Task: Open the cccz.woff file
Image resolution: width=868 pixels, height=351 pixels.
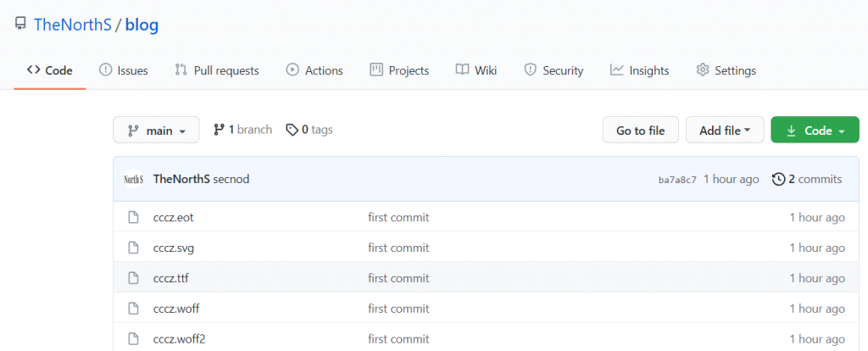Action: (x=176, y=309)
